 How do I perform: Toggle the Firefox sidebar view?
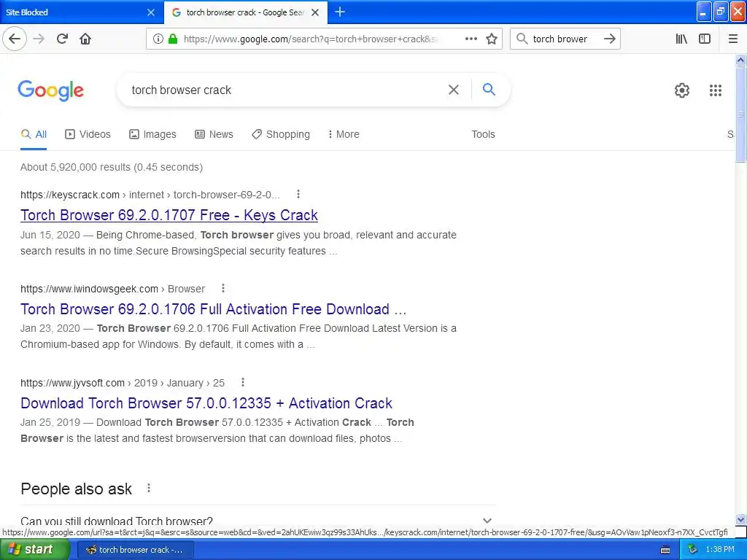tap(705, 39)
